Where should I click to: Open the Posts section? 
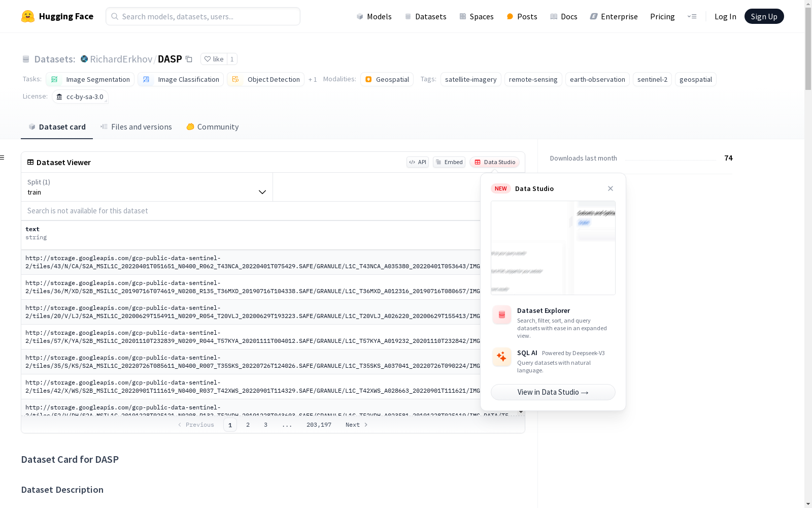pyautogui.click(x=522, y=16)
